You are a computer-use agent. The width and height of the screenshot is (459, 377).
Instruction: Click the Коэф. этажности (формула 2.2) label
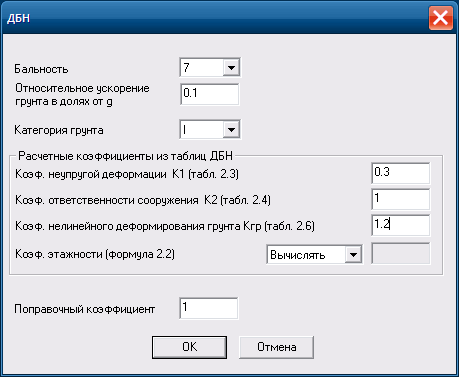tap(95, 254)
